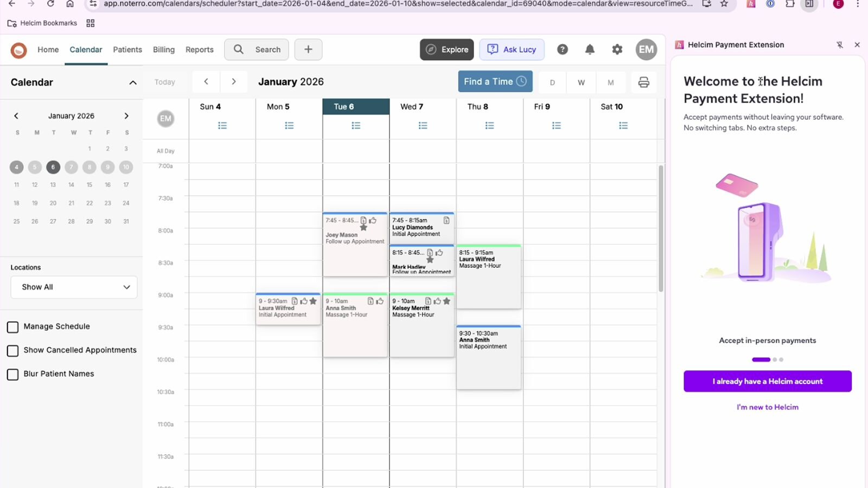Collapse the Calendar sidebar panel chevron
Screen dimensions: 868x488
pos(132,82)
